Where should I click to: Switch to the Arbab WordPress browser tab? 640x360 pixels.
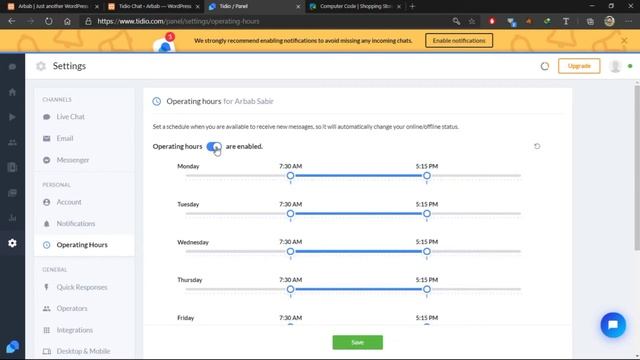52,7
